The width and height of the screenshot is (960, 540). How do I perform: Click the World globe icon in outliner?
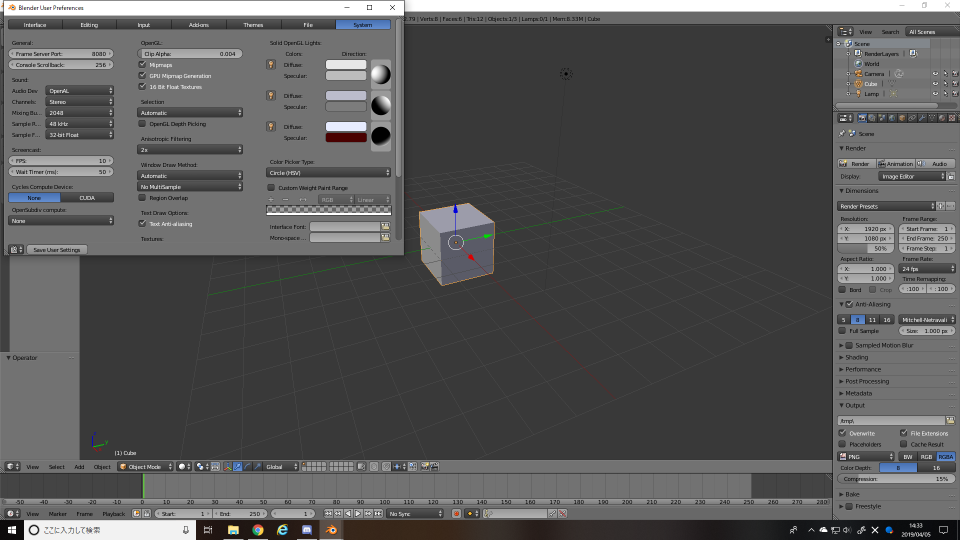(x=858, y=64)
